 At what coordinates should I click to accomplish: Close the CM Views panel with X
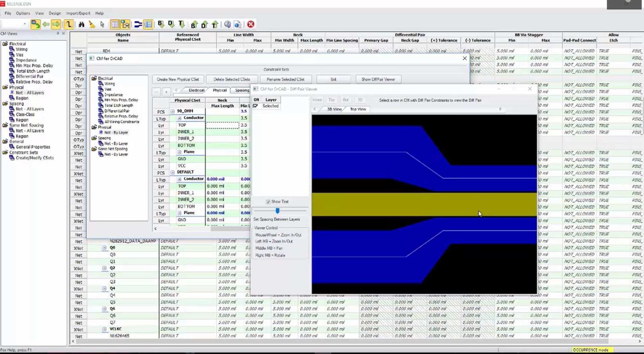coord(63,33)
